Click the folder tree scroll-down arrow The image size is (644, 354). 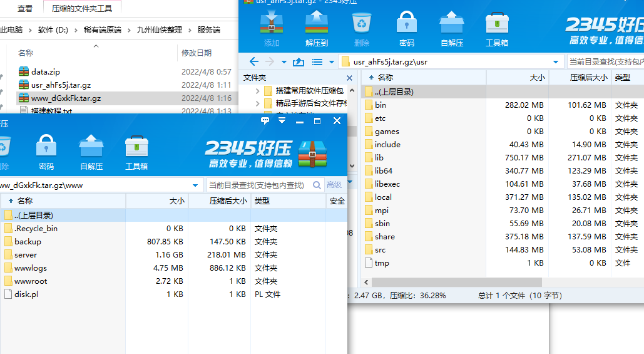pyautogui.click(x=352, y=165)
